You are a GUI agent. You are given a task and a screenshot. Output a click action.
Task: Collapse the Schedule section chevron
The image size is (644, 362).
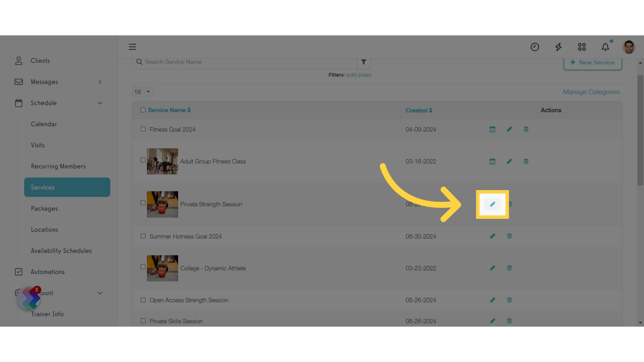[x=100, y=103]
